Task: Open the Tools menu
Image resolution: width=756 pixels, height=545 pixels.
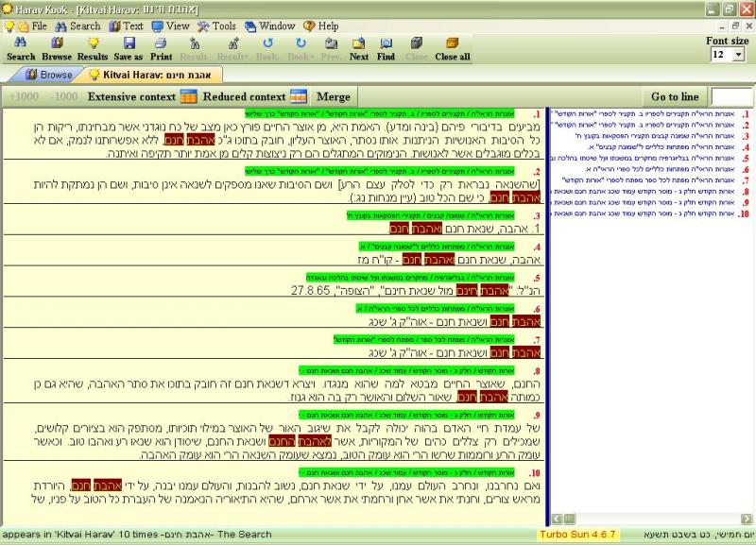Action: click(224, 26)
